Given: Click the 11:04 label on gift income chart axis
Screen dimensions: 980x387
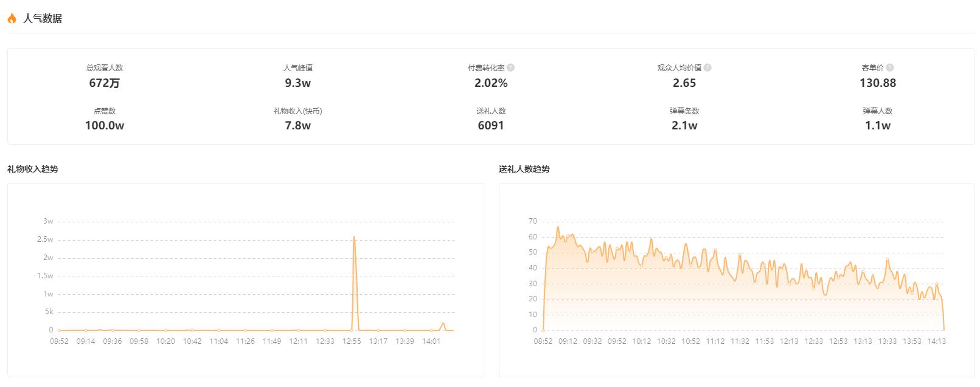Looking at the screenshot, I should tap(219, 341).
